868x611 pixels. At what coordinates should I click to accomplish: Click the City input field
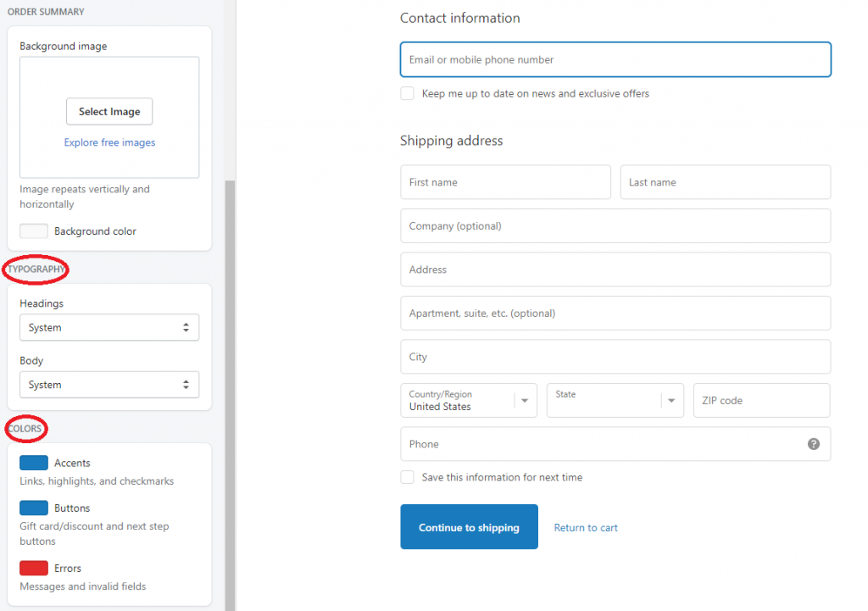615,357
